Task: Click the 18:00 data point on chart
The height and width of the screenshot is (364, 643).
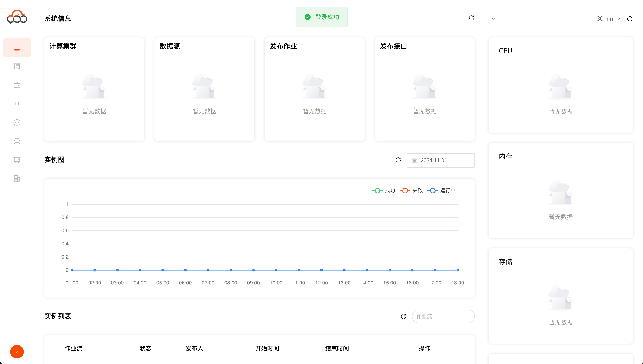Action: coord(458,270)
